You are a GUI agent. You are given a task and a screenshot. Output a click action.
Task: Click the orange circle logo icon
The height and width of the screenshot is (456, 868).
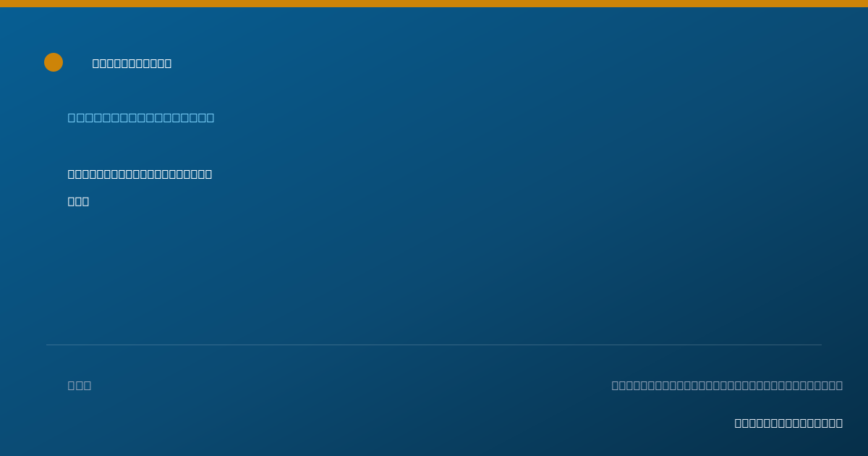pos(54,62)
